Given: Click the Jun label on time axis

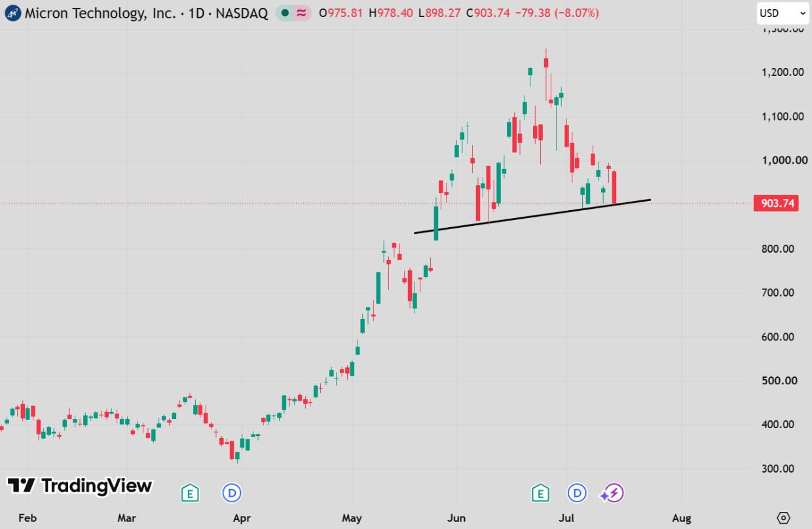Looking at the screenshot, I should tap(456, 518).
